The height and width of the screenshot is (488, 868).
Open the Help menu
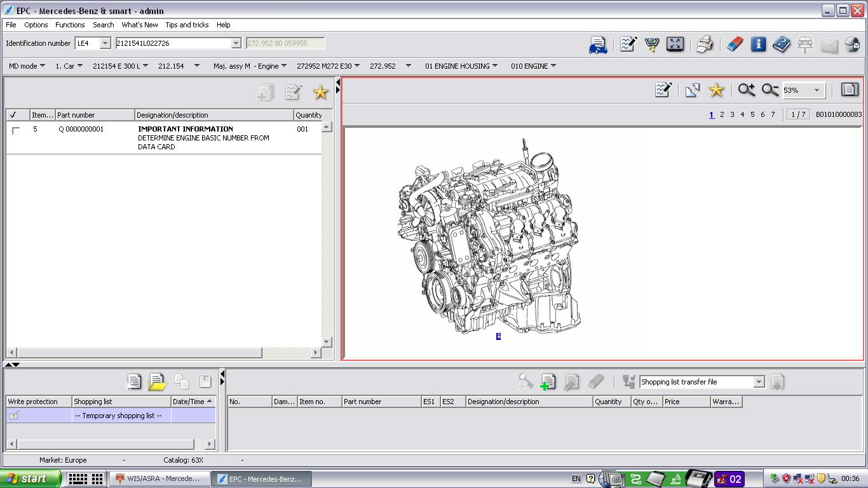223,25
